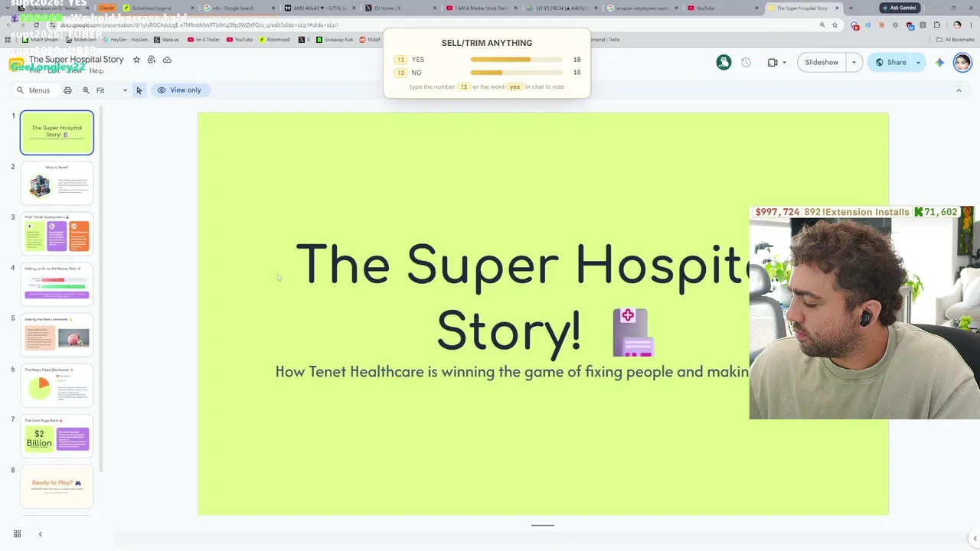This screenshot has width=980, height=551.
Task: Select slide 6 'The Magic Pizza' thumbnail
Action: [x=57, y=385]
